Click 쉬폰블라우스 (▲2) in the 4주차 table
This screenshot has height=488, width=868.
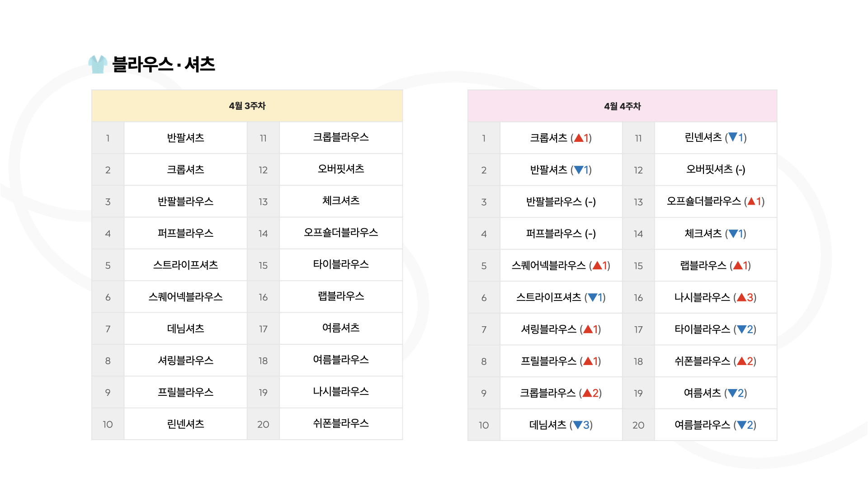click(716, 361)
